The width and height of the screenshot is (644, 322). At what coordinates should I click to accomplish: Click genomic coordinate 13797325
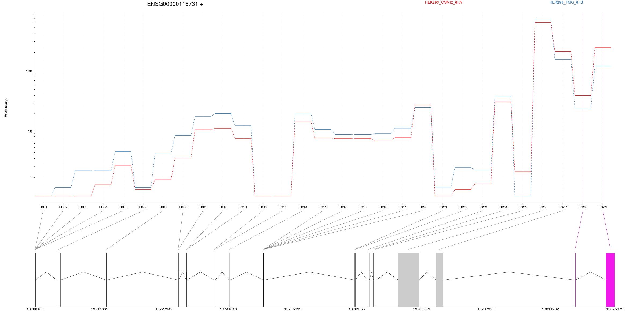pos(486,309)
